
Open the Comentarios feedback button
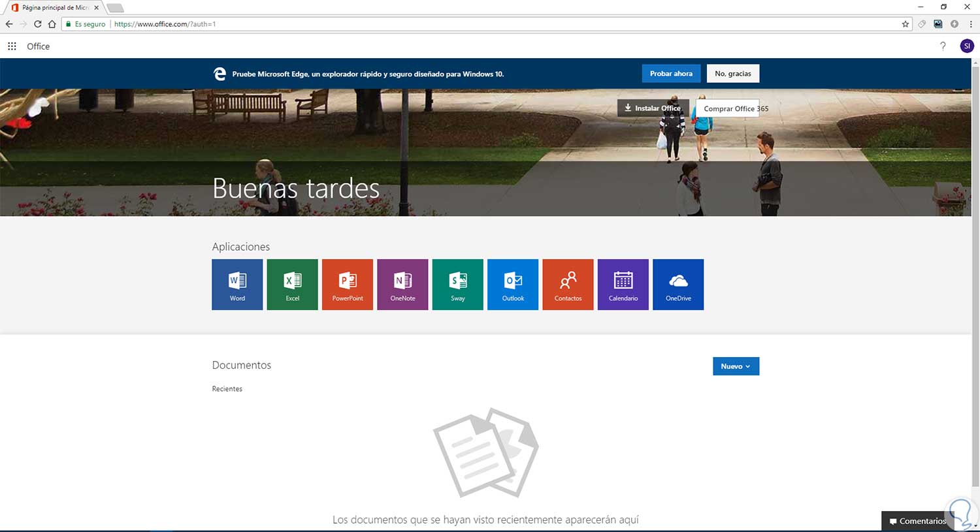917,521
